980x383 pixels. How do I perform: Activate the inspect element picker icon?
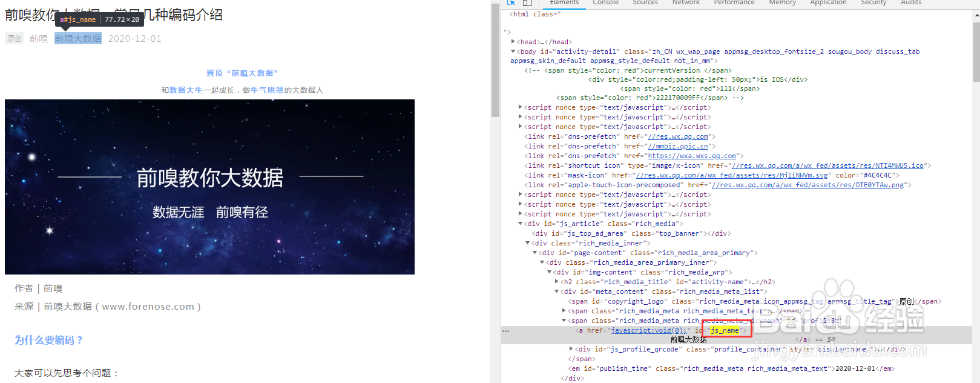click(511, 3)
